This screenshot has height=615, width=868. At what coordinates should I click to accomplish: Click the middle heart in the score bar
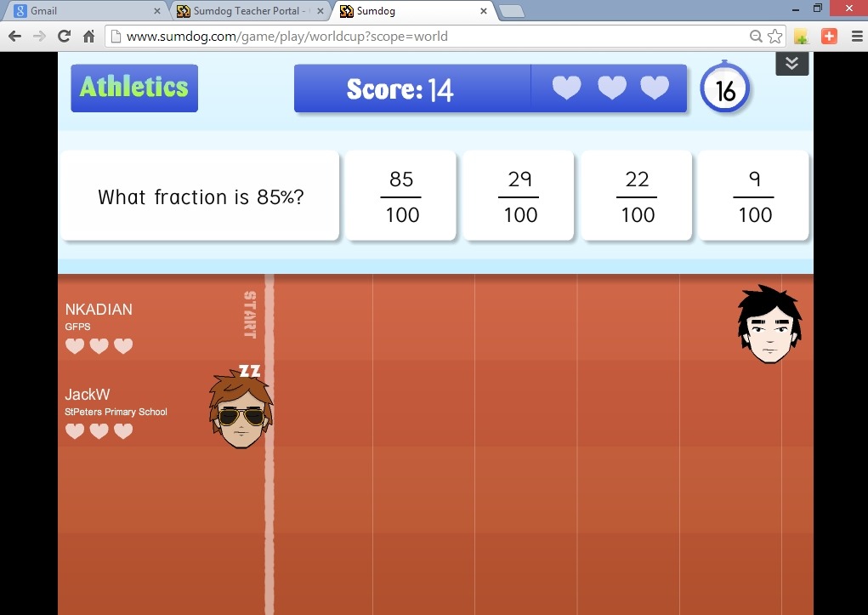coord(612,88)
